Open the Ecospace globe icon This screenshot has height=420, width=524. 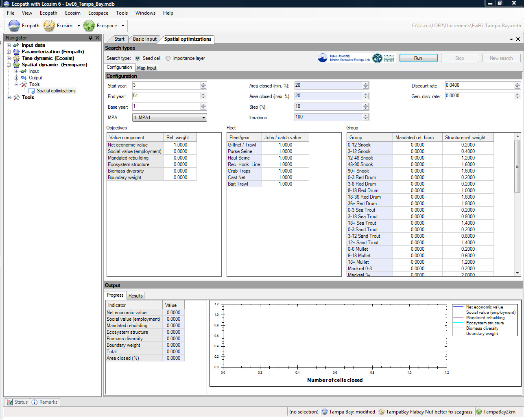click(x=89, y=26)
